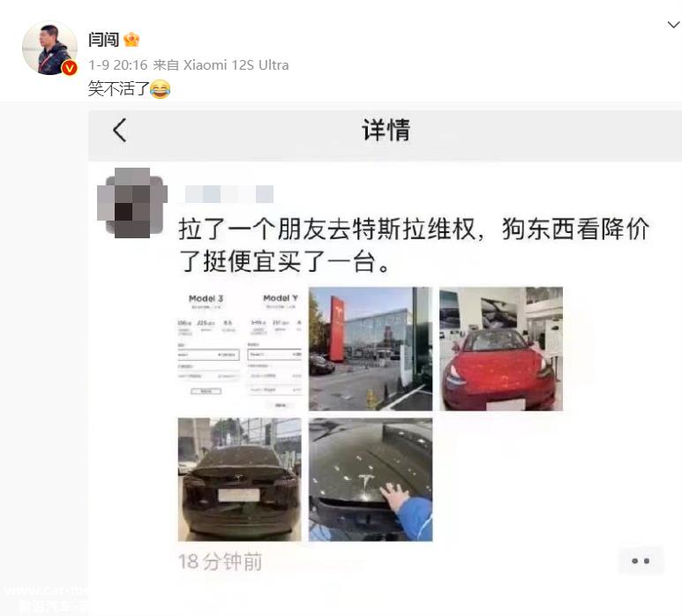
Task: Click the laughing-crying emoji in post
Action: click(160, 89)
